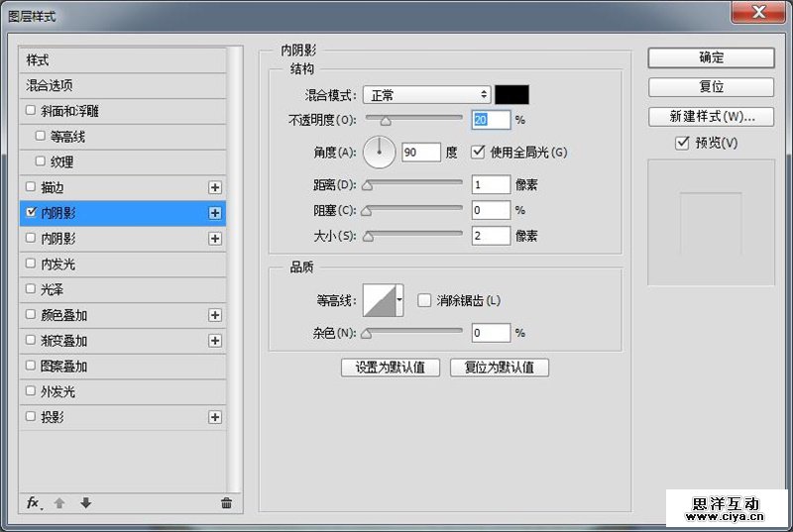Screen dimensions: 793x532
Task: Click the angle dial control
Action: pyautogui.click(x=379, y=152)
